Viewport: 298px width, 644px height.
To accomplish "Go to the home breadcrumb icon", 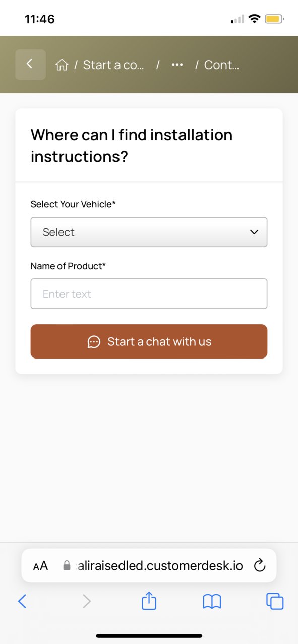I will point(62,65).
